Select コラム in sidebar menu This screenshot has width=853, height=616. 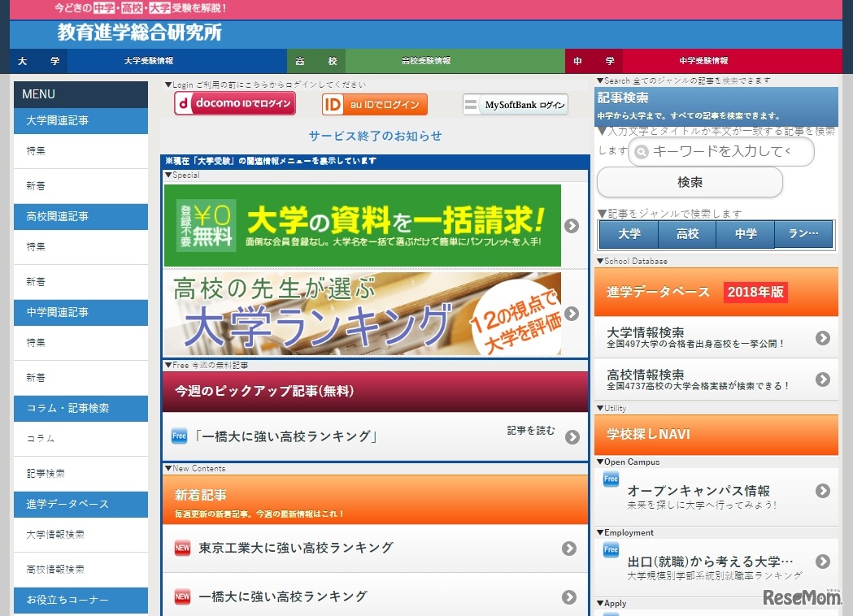[x=81, y=438]
